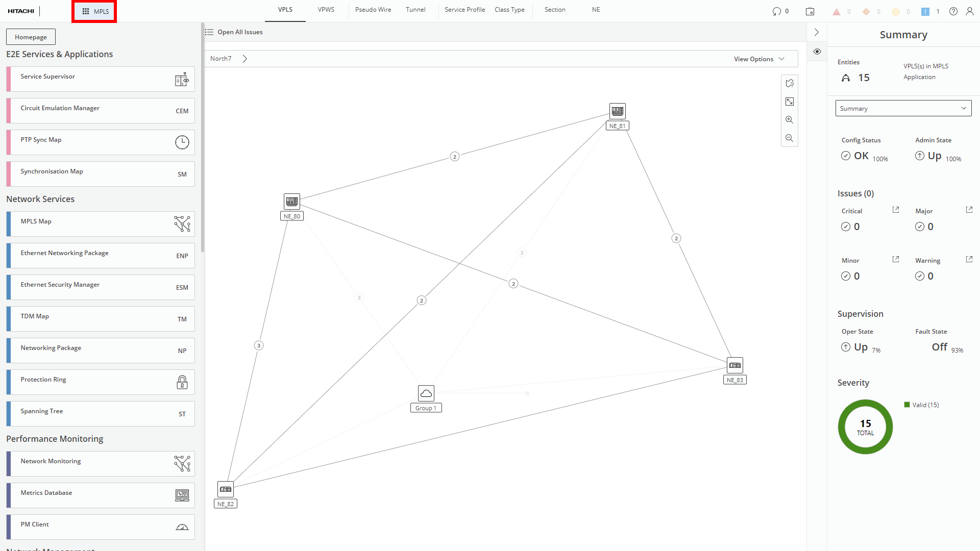Click the Homepage button

(31, 37)
